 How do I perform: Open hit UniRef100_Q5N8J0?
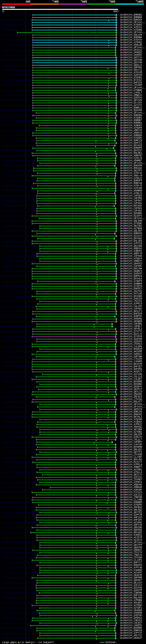click(x=131, y=95)
